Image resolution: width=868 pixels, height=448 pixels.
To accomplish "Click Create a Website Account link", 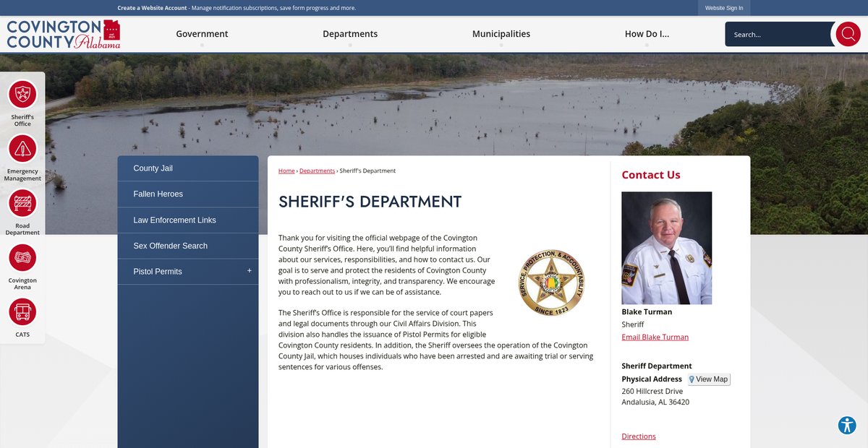I will (152, 8).
